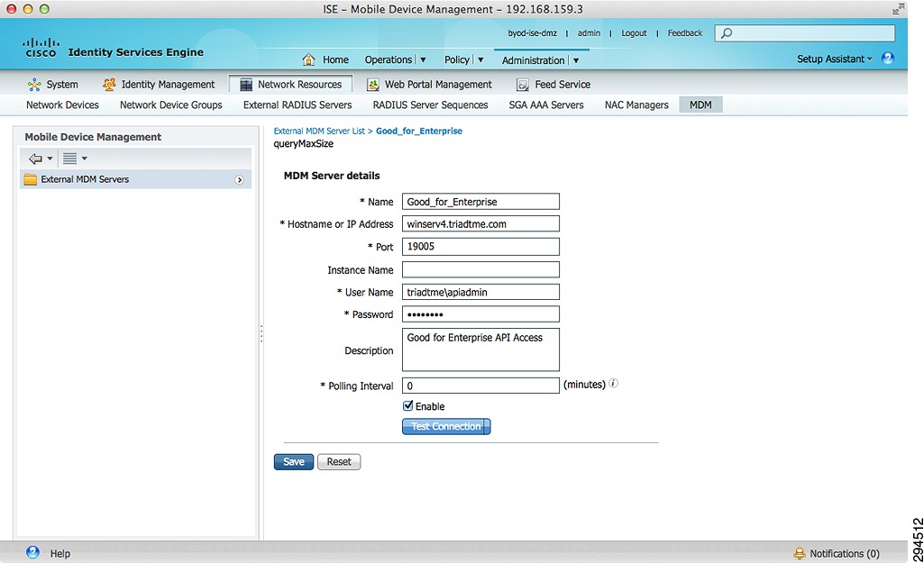The width and height of the screenshot is (924, 563).
Task: Click the Web Portal Management icon
Action: (x=373, y=84)
